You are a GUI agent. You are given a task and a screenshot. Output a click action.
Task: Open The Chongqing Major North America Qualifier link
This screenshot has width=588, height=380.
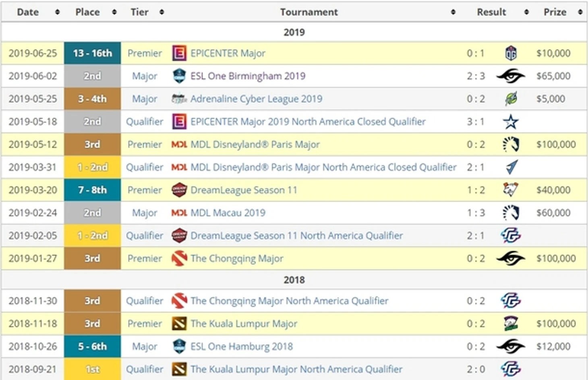pos(289,301)
